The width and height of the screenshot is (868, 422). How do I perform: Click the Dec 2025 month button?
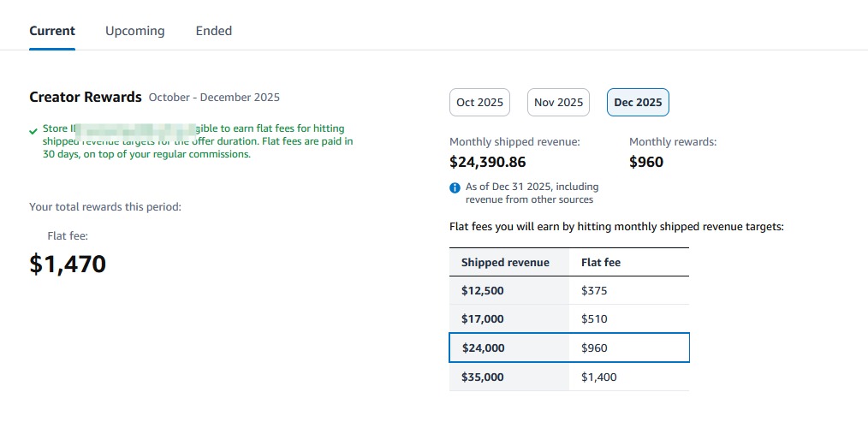(x=638, y=103)
